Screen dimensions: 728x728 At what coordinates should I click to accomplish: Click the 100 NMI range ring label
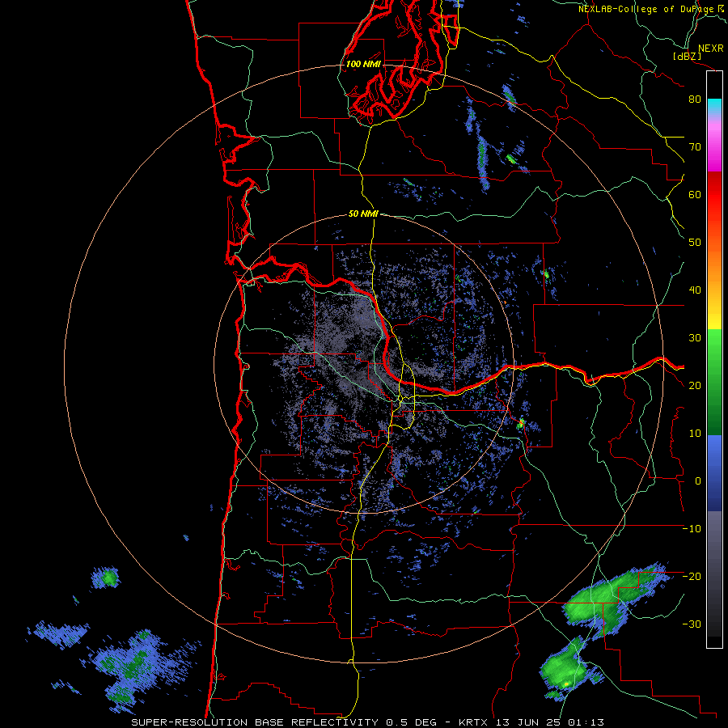click(x=363, y=64)
